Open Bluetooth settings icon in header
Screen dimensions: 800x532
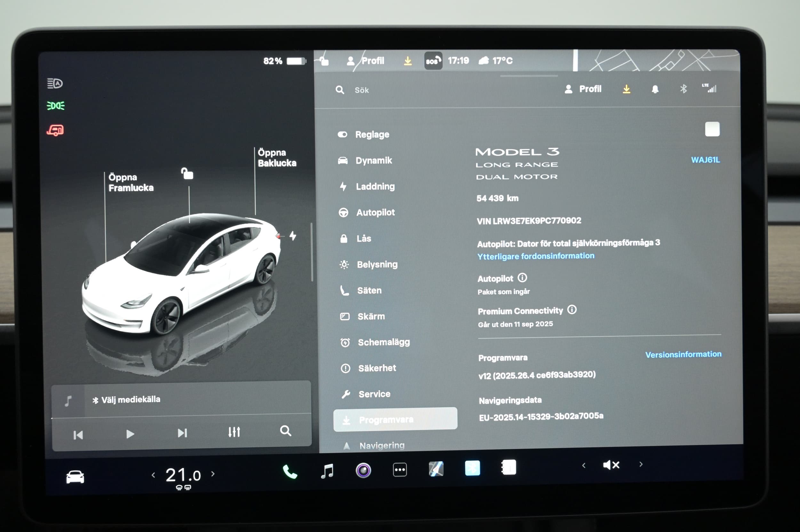coord(684,89)
